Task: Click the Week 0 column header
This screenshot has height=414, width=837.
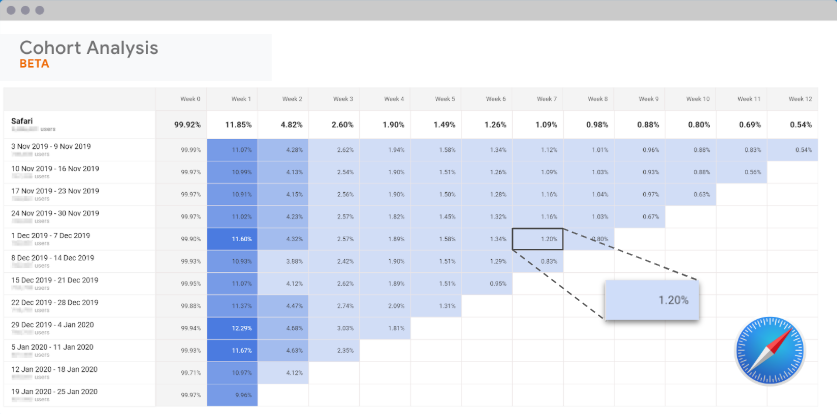Action: pyautogui.click(x=189, y=99)
